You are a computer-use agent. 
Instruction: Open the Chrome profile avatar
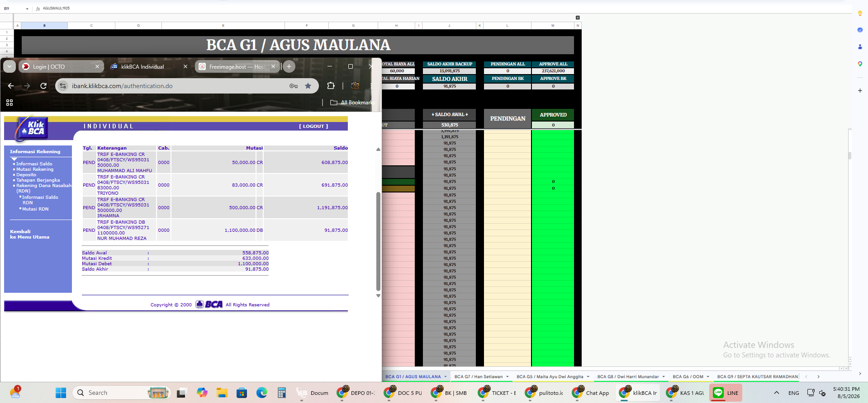355,86
